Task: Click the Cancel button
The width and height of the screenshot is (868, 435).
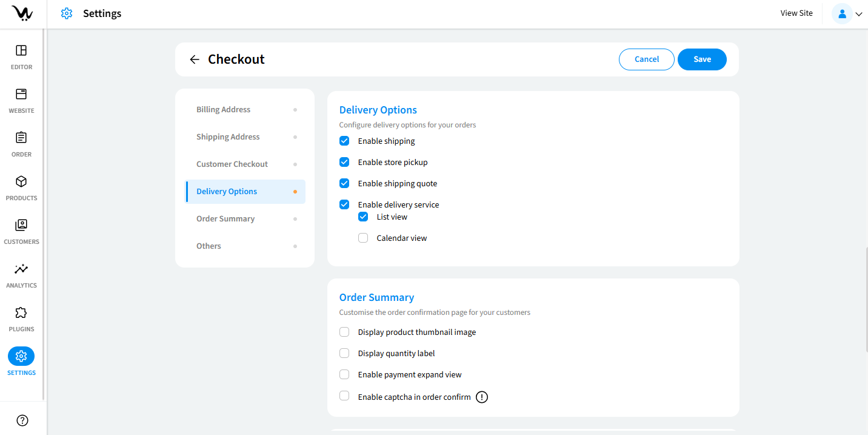Action: point(646,59)
